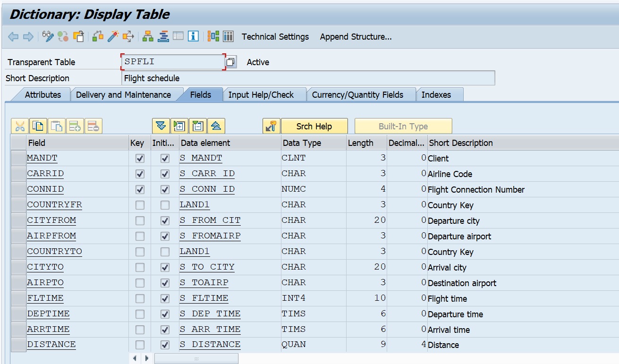This screenshot has width=619, height=364.
Task: Open Technical Settings
Action: point(275,37)
